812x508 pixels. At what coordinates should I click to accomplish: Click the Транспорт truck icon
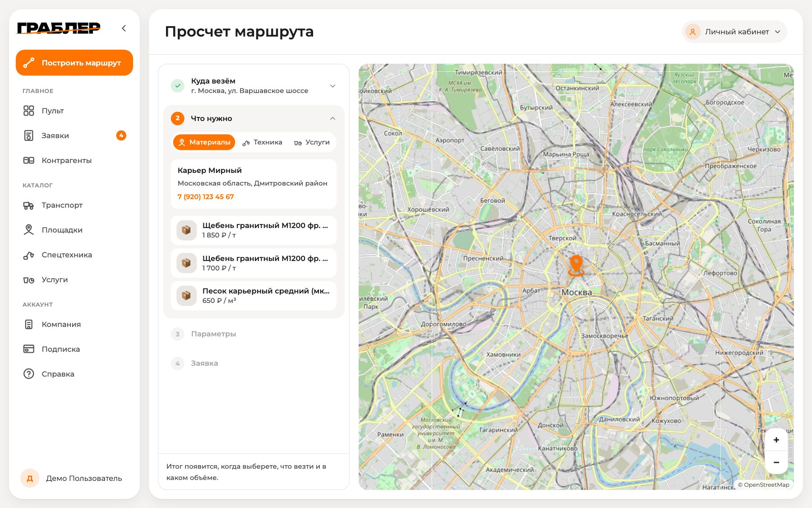[x=28, y=205]
